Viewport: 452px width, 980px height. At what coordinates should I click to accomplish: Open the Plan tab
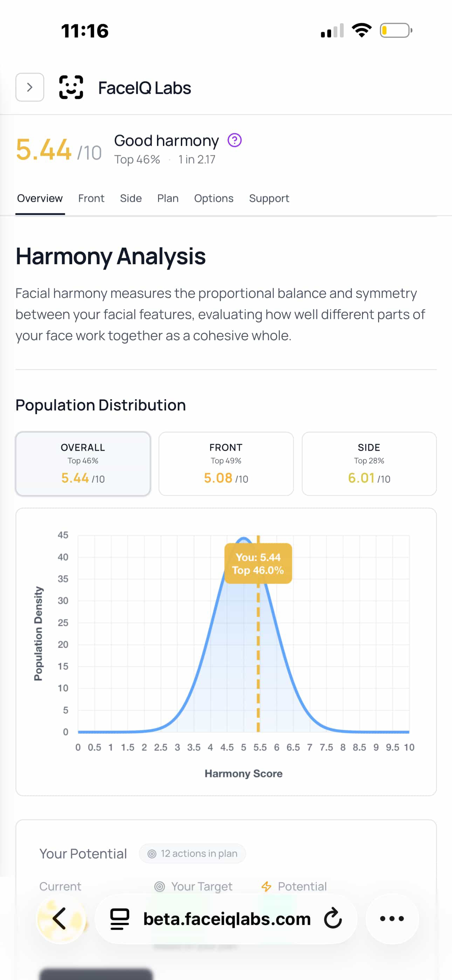tap(168, 199)
